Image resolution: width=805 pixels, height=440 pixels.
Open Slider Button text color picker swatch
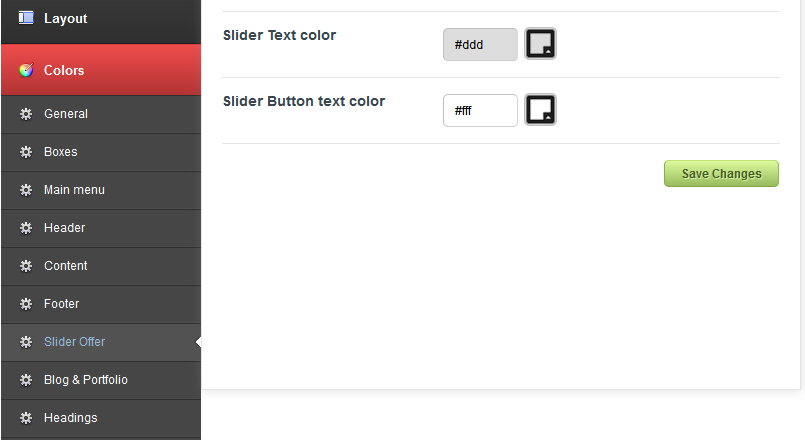point(540,110)
